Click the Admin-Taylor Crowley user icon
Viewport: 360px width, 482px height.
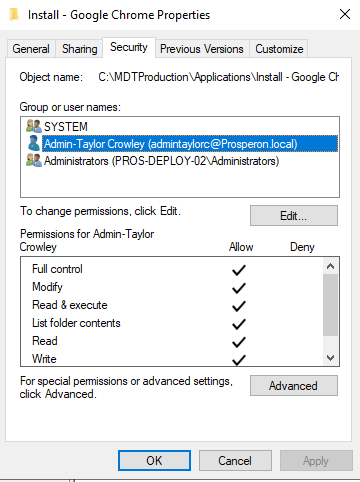point(34,143)
